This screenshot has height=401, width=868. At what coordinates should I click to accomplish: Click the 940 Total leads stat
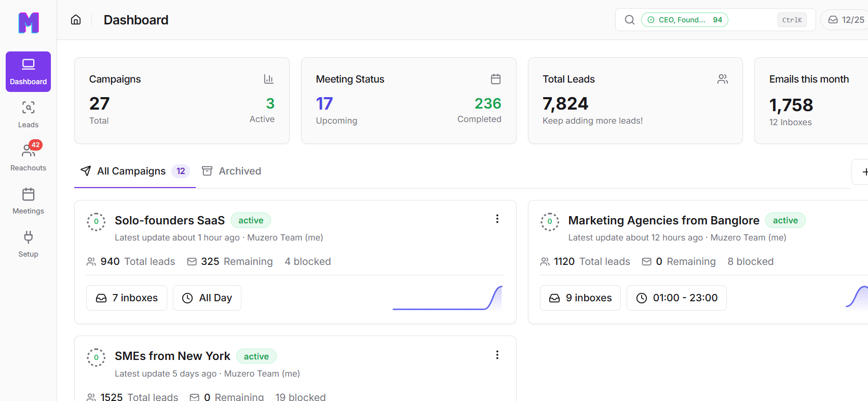[x=131, y=262]
